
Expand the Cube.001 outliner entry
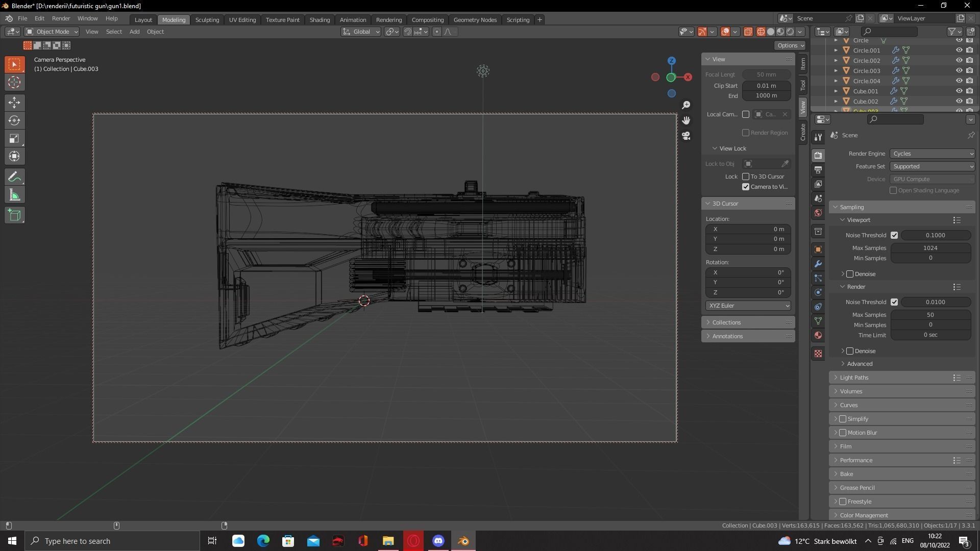(836, 91)
